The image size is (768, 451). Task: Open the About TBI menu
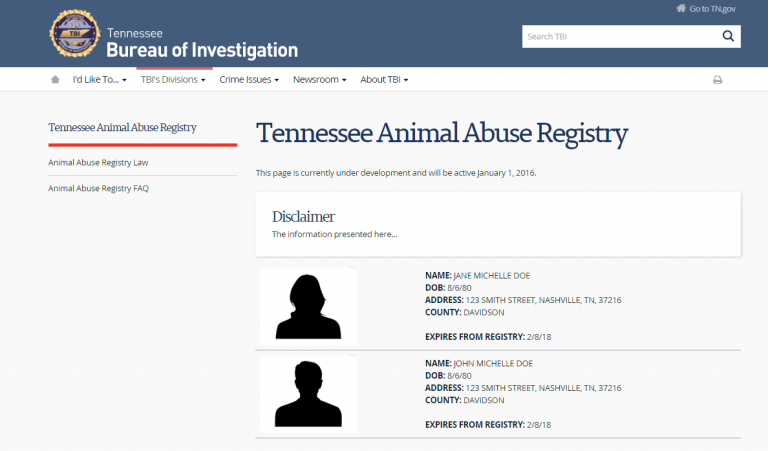point(384,79)
